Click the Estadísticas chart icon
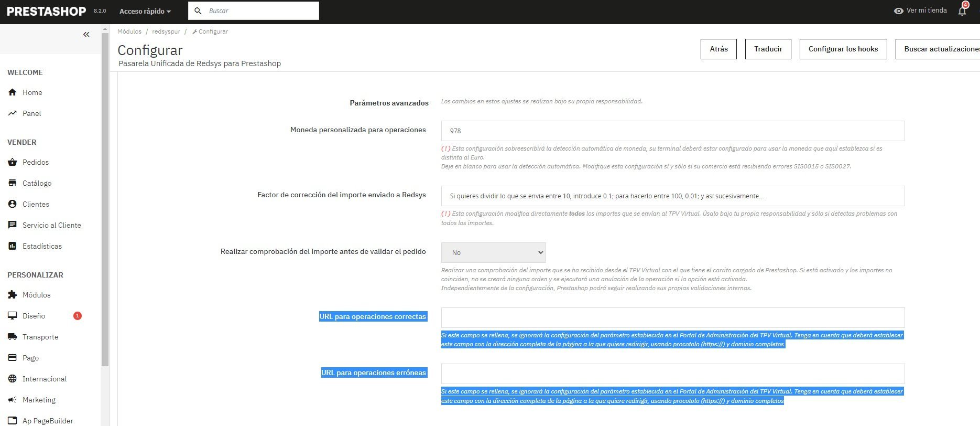Viewport: 980px width, 426px height. [13, 246]
